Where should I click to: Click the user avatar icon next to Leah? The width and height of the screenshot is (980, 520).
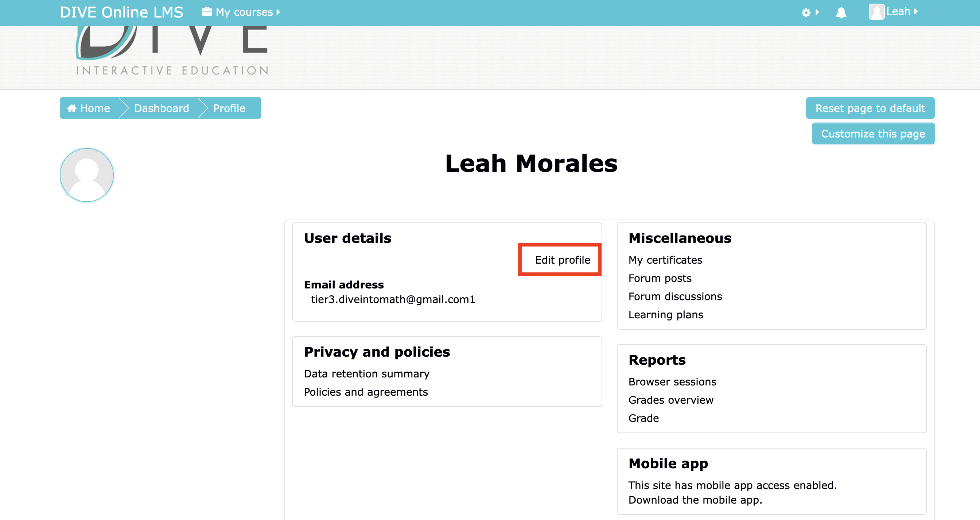click(x=877, y=12)
